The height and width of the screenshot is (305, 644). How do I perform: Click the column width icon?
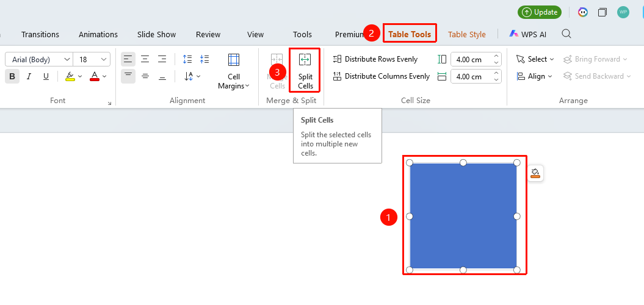click(x=442, y=76)
